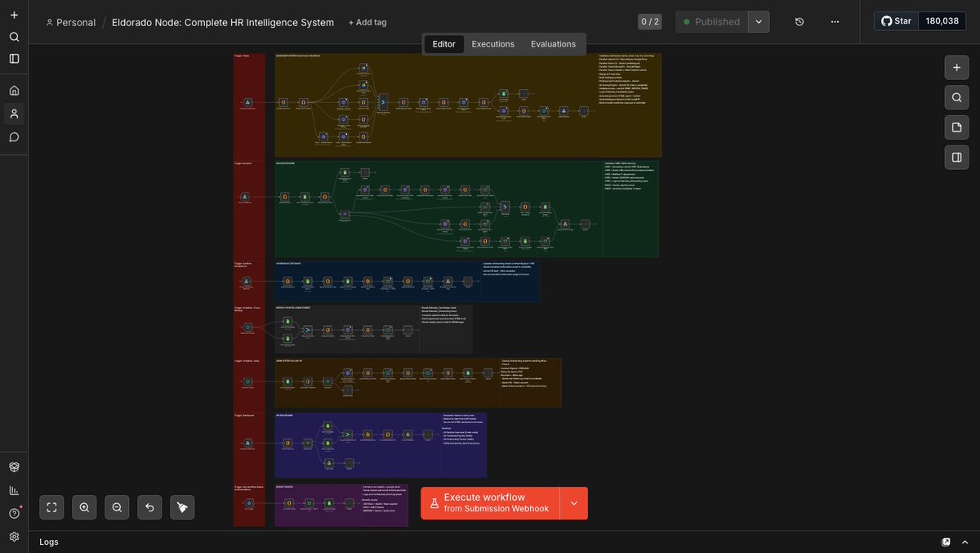Select the Every Monday schedule trigger node
Image resolution: width=980 pixels, height=553 pixels.
point(247,327)
